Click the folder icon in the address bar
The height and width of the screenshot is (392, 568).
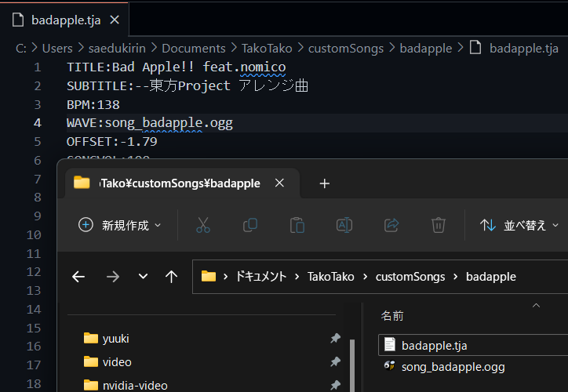point(208,277)
